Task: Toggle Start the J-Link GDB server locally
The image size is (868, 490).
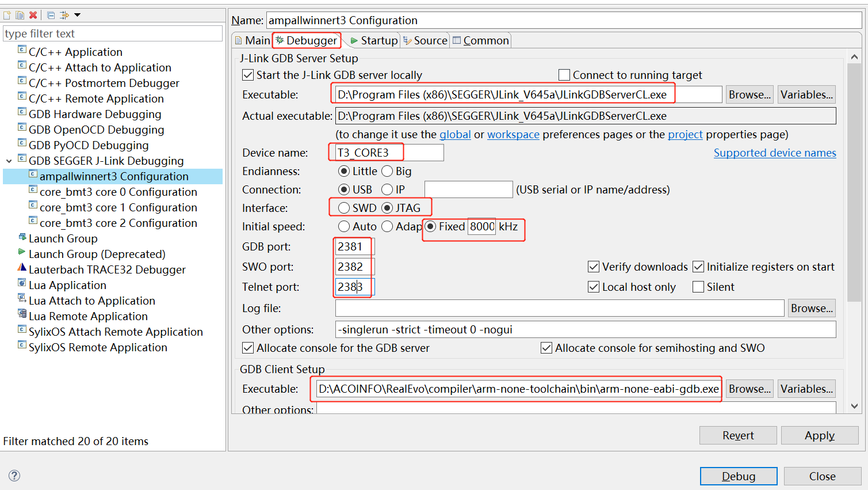Action: tap(248, 75)
